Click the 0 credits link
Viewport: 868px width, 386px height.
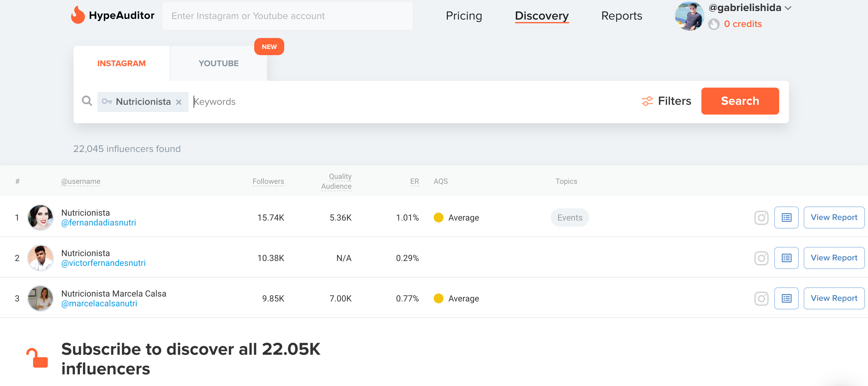(x=743, y=24)
